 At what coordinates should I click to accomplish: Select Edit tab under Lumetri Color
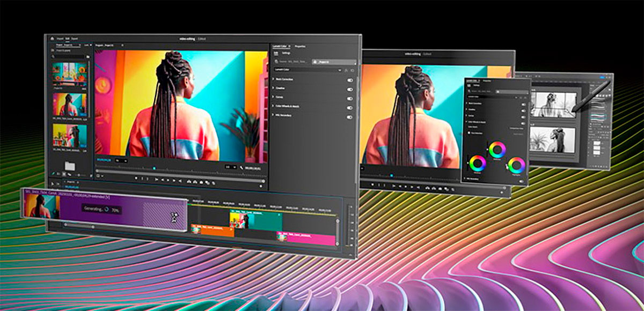(276, 53)
